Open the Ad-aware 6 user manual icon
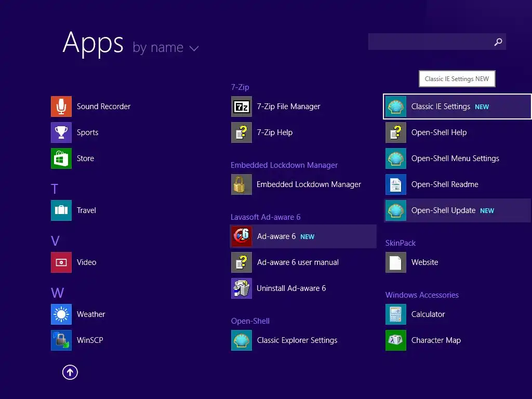 pos(241,262)
